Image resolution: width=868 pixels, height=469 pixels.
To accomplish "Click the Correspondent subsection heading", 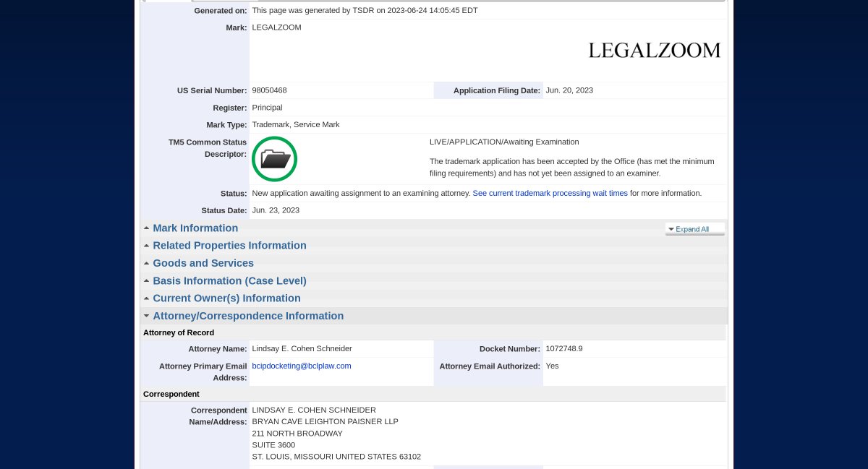I will click(171, 394).
